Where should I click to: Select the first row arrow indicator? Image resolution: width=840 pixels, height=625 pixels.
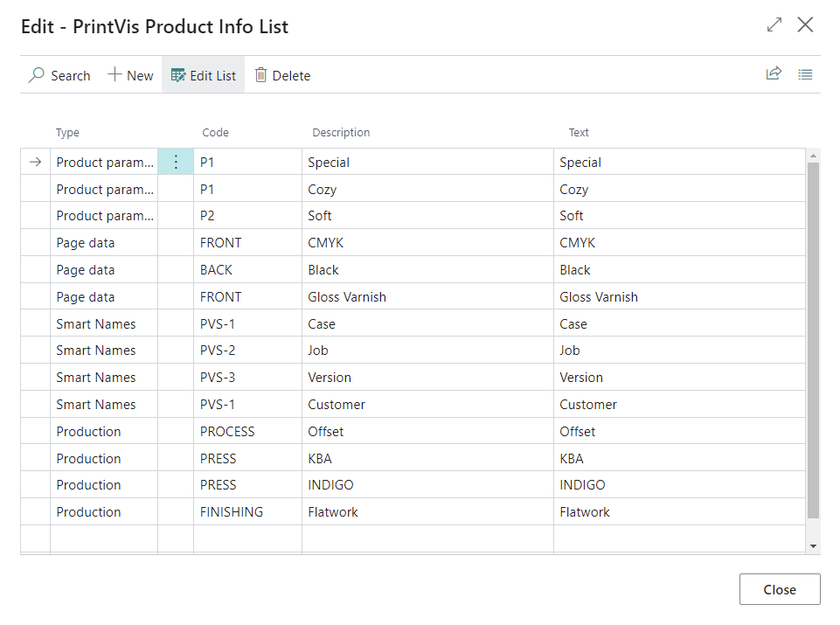(x=35, y=162)
